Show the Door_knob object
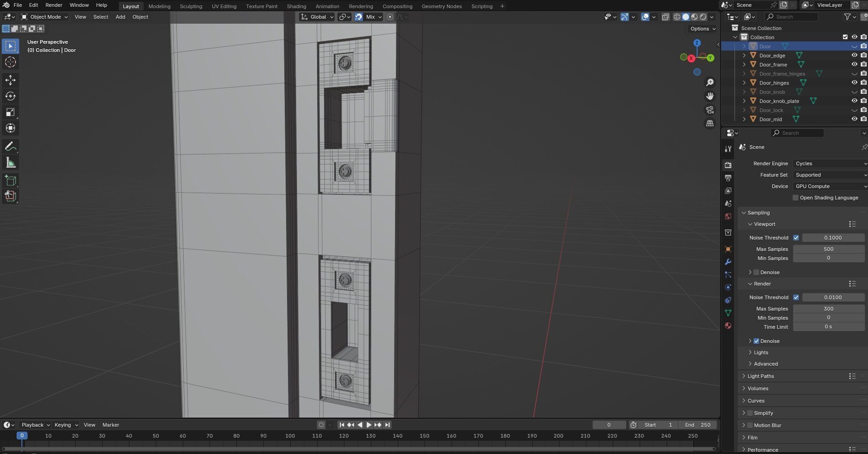Image resolution: width=868 pixels, height=454 pixels. coord(854,92)
